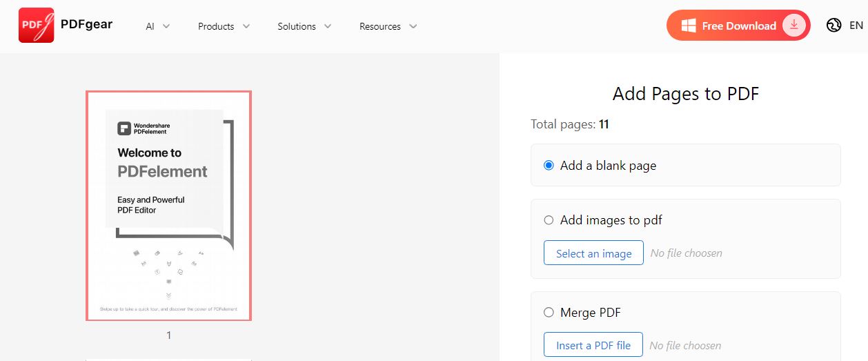Select the Merge PDF radio option
Viewport: 868px width, 361px height.
coord(549,313)
